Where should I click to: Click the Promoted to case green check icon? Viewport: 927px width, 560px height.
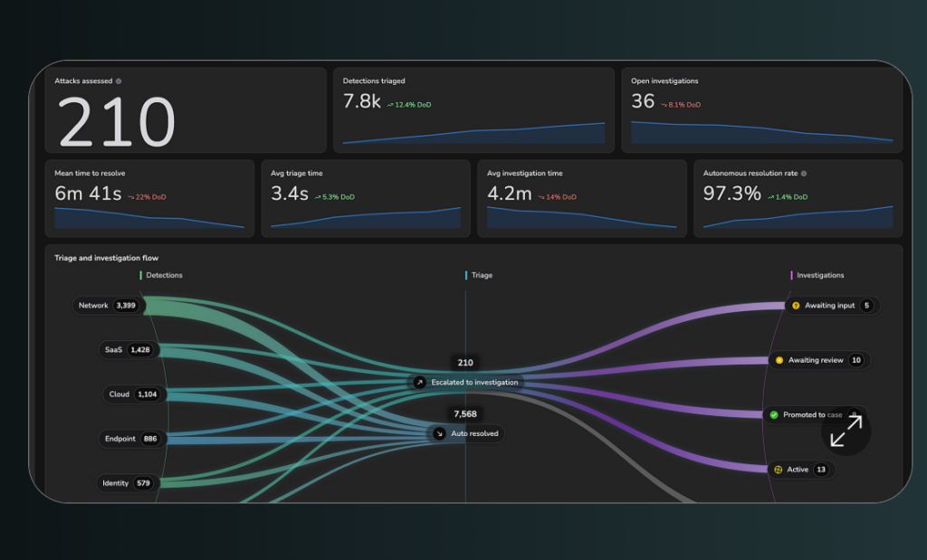point(774,414)
